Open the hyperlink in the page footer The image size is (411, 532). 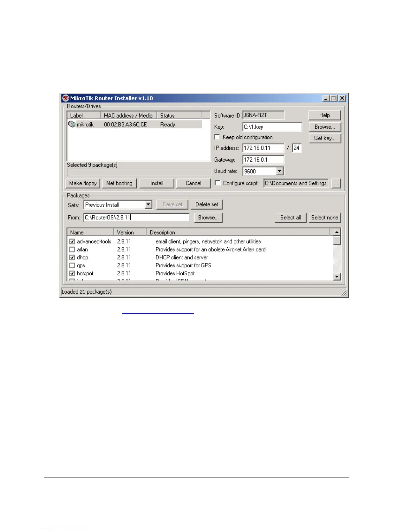(x=66, y=528)
